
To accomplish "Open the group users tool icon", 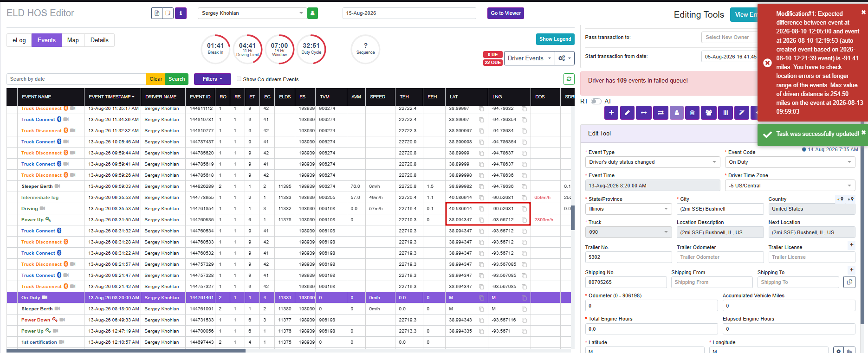I will coord(709,112).
